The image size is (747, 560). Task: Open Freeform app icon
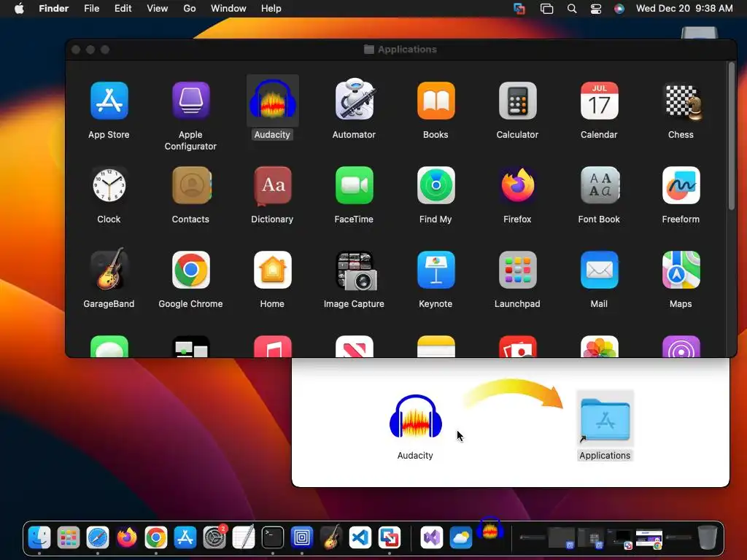pos(681,186)
